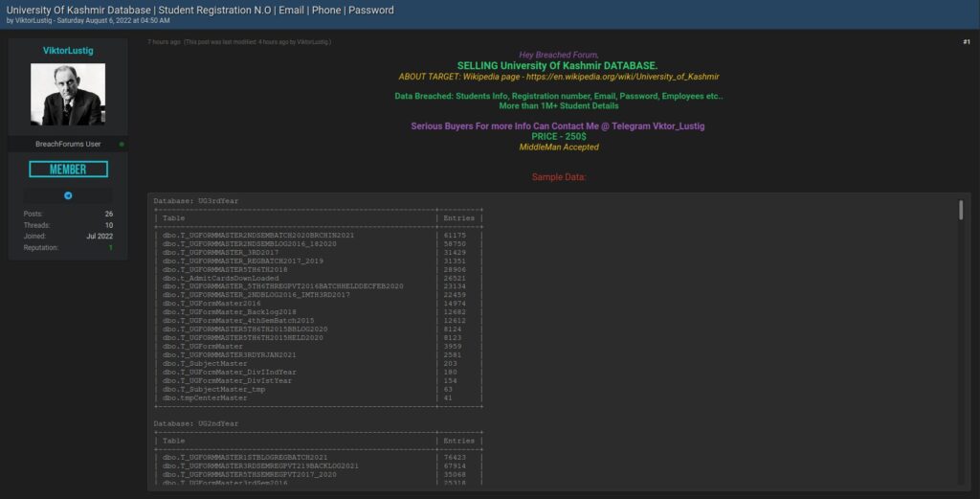Viewport: 980px width, 499px height.
Task: Click the red Sample Data: label
Action: pos(559,177)
